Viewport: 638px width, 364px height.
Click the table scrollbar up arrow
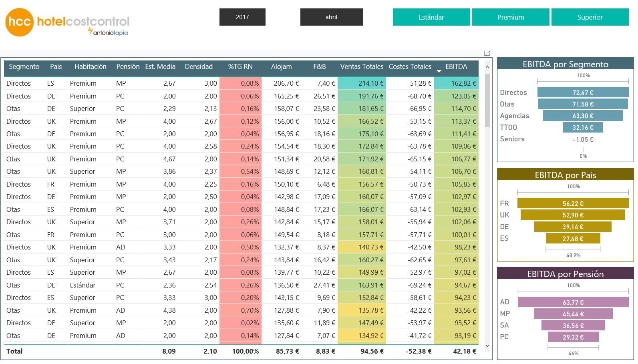[x=487, y=67]
